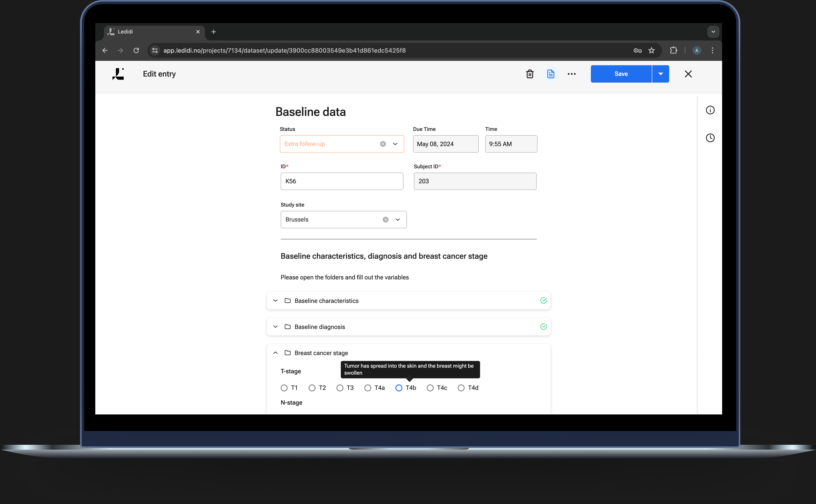Expand the Baseline characteristics folder

[x=275, y=301]
